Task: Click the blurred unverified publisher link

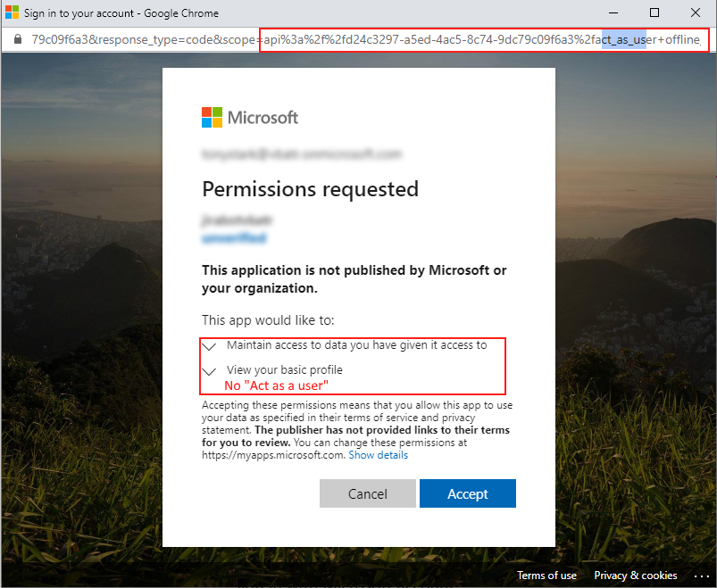Action: [234, 237]
